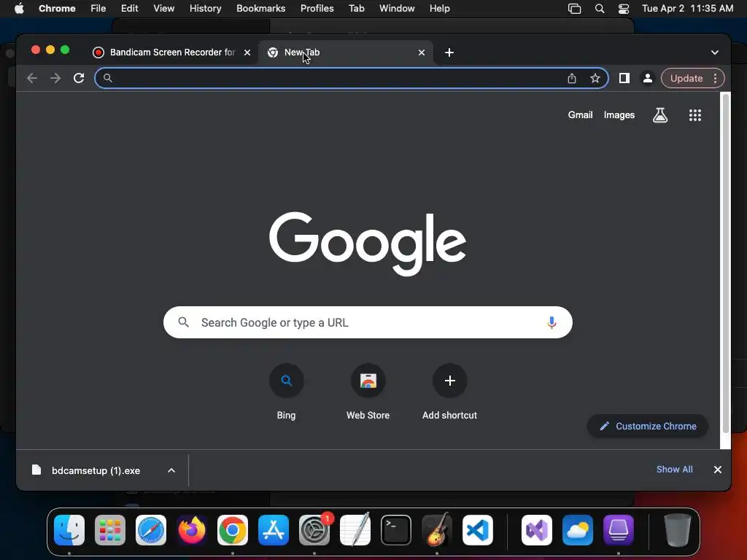The height and width of the screenshot is (560, 747).
Task: Open the Chrome profile avatar icon
Action: (648, 78)
